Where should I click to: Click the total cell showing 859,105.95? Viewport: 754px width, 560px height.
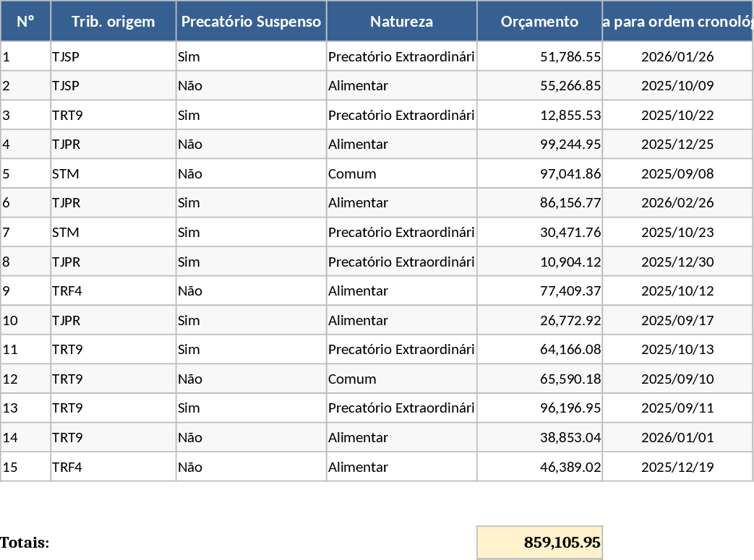(539, 543)
